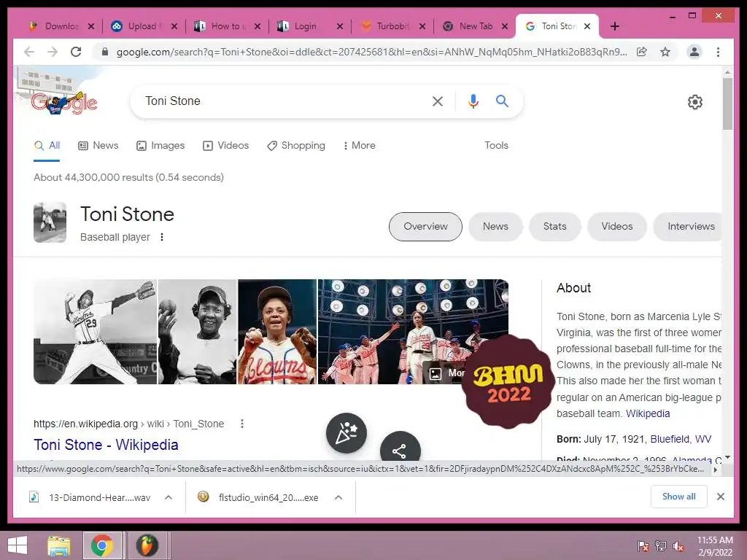Click the browser forward arrow
The height and width of the screenshot is (560, 747).
(53, 52)
